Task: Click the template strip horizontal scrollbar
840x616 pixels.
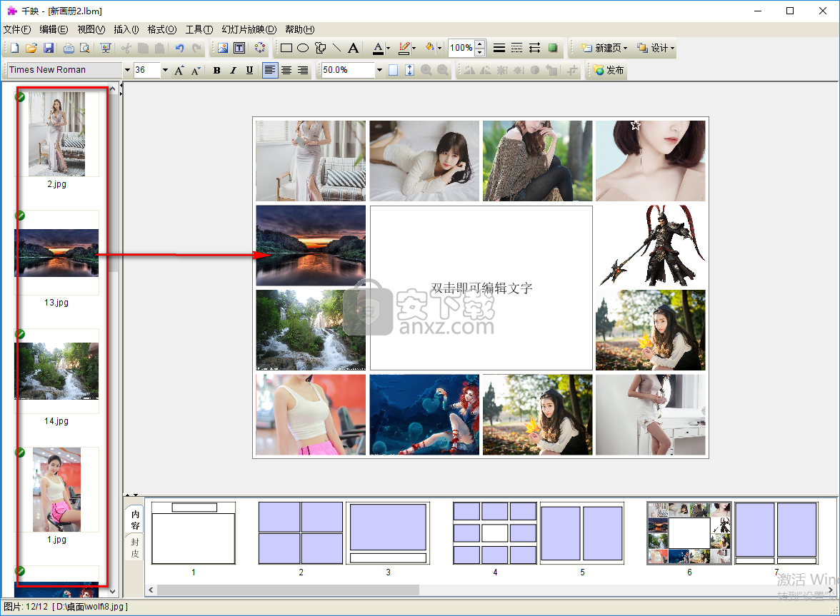Action: [x=289, y=590]
